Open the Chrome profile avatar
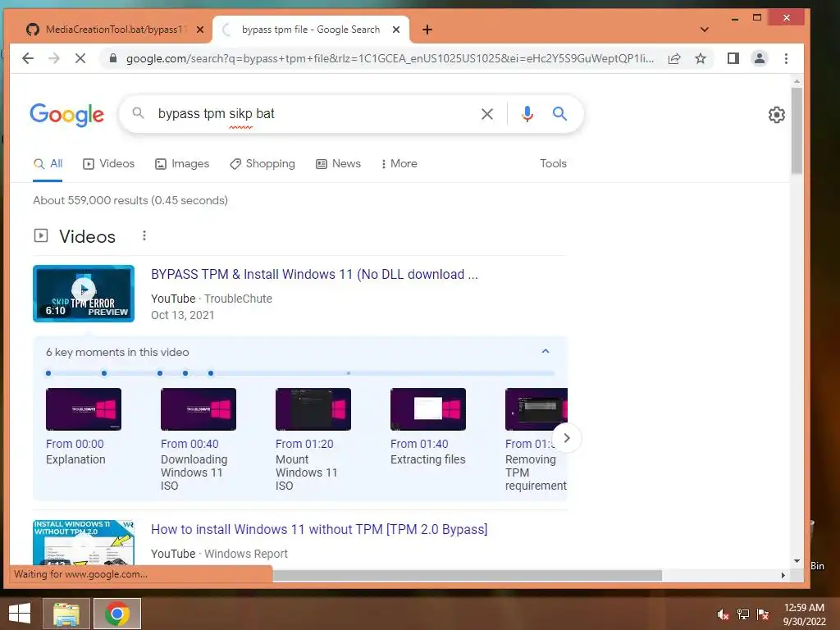The height and width of the screenshot is (630, 840). point(759,58)
